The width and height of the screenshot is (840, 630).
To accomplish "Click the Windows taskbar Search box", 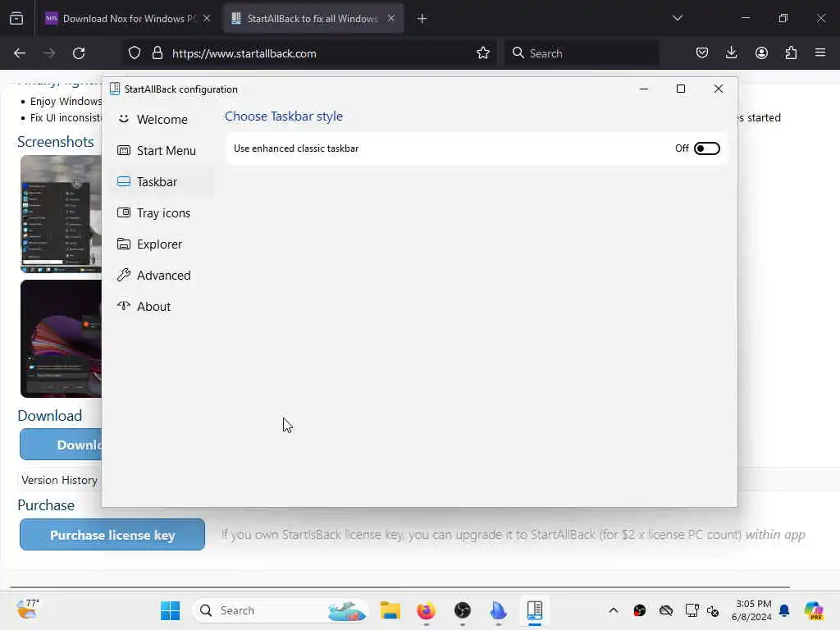I will click(281, 610).
